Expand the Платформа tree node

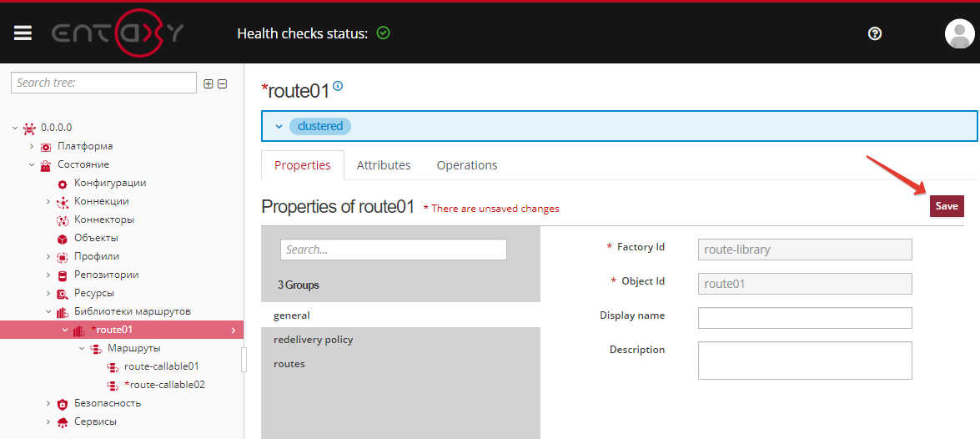point(32,146)
